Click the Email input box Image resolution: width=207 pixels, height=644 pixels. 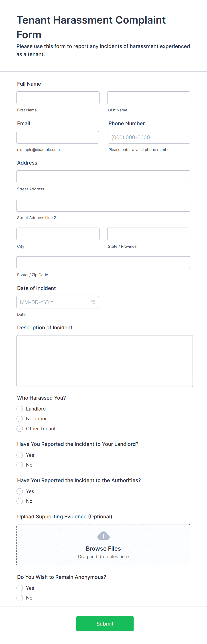click(x=58, y=137)
